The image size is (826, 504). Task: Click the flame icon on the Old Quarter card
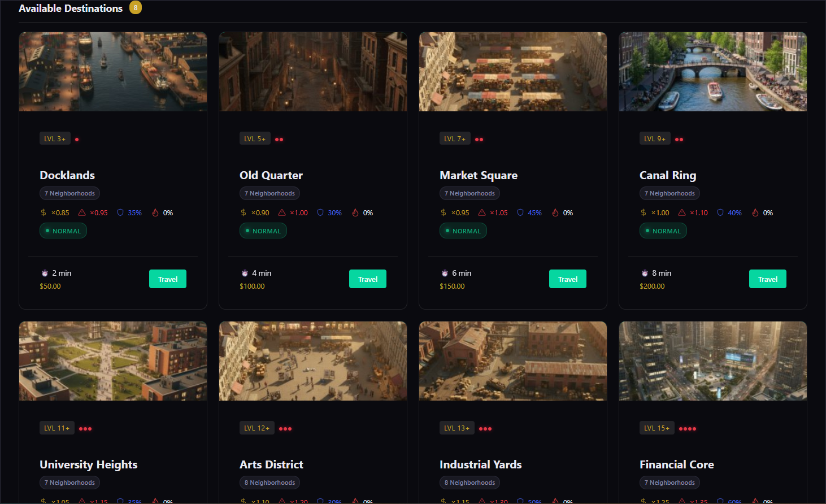355,213
